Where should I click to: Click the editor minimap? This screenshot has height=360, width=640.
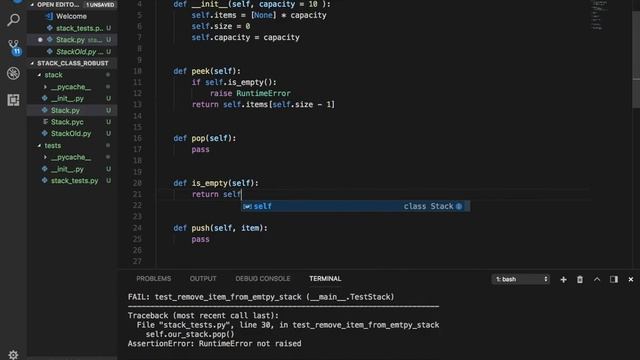pos(600,16)
